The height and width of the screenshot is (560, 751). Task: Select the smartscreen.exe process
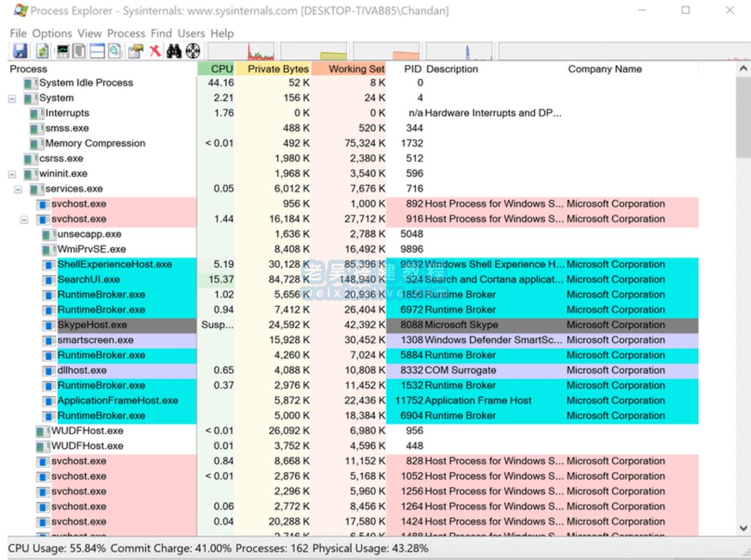tap(353, 340)
